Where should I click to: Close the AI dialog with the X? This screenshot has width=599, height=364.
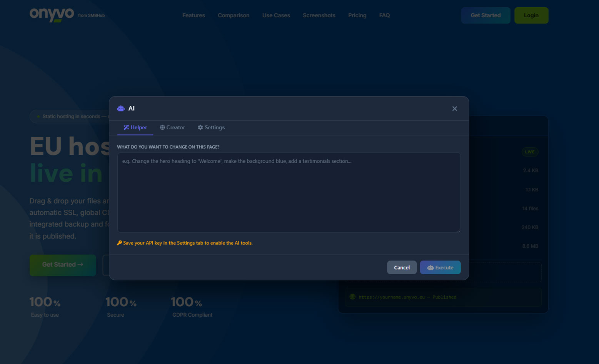click(455, 109)
